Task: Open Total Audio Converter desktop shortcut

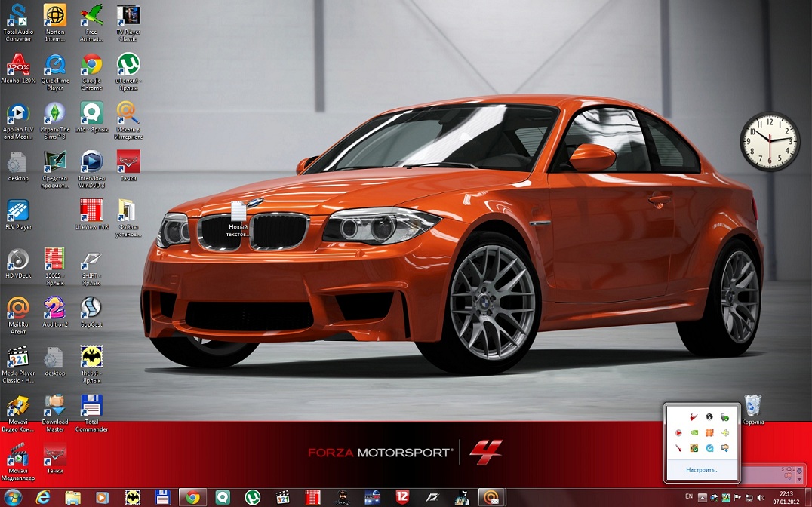Action: pyautogui.click(x=18, y=23)
